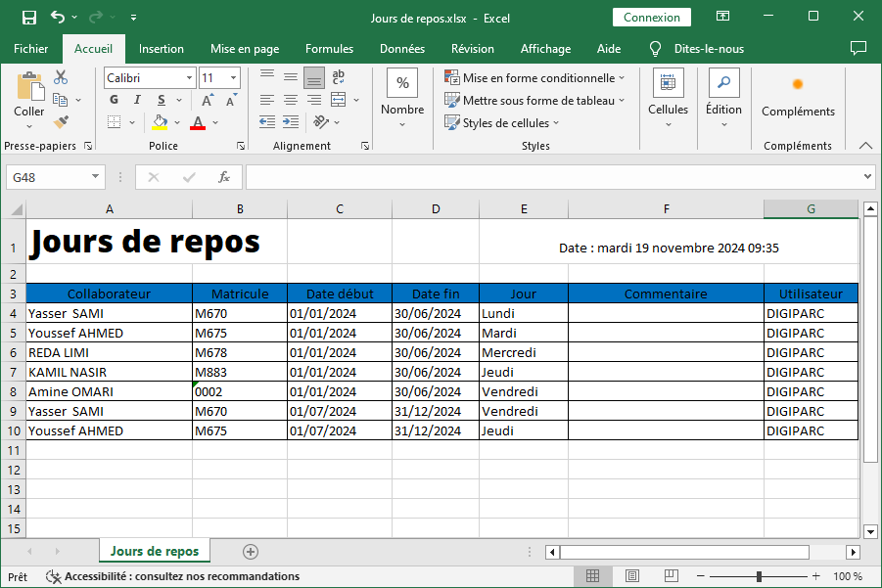Open the font size 11 dropdown
Image resolution: width=882 pixels, height=588 pixels.
(x=233, y=78)
